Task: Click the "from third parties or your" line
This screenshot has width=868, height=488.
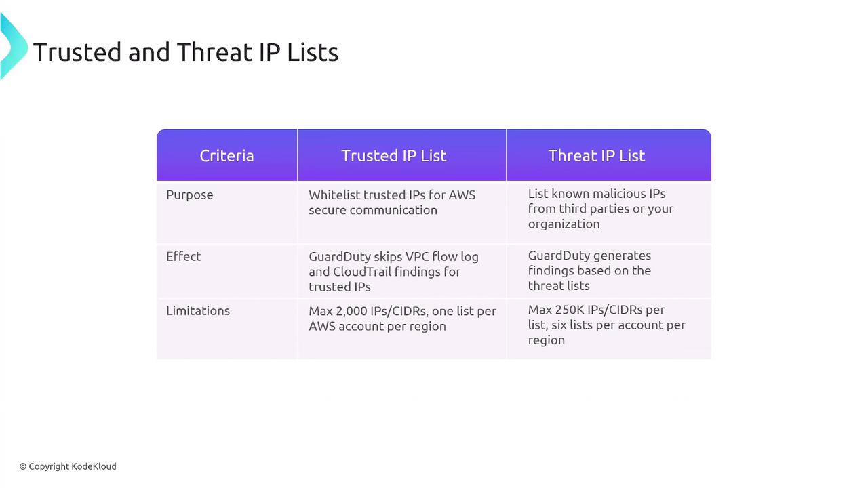Action: click(600, 209)
